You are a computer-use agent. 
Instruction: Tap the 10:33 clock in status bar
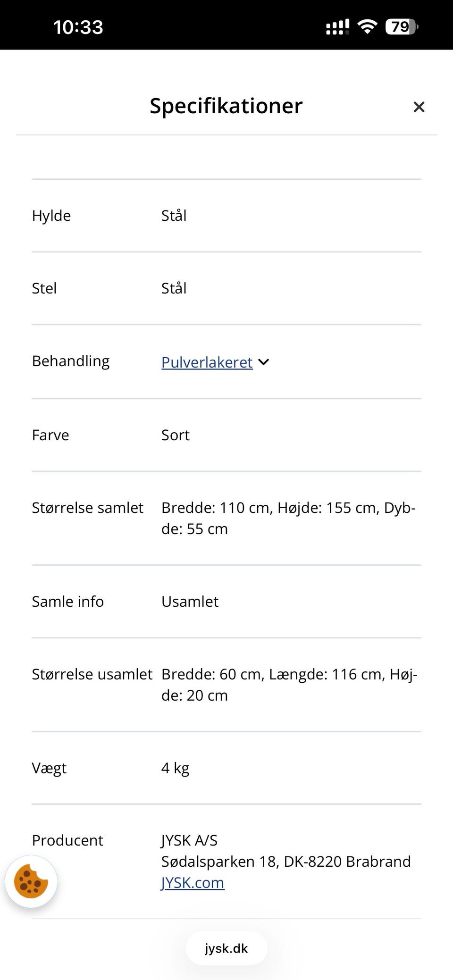(x=78, y=27)
